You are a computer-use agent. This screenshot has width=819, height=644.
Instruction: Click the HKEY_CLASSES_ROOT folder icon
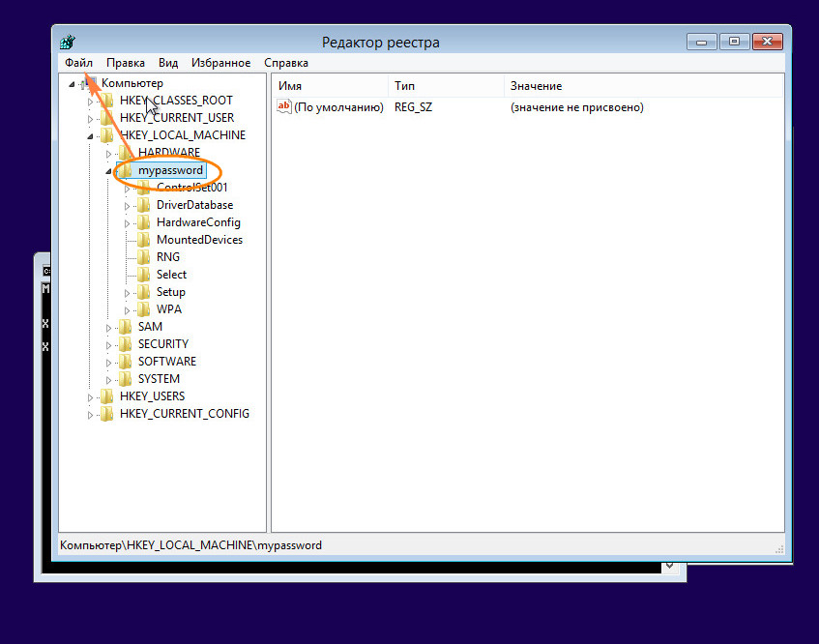pos(107,101)
